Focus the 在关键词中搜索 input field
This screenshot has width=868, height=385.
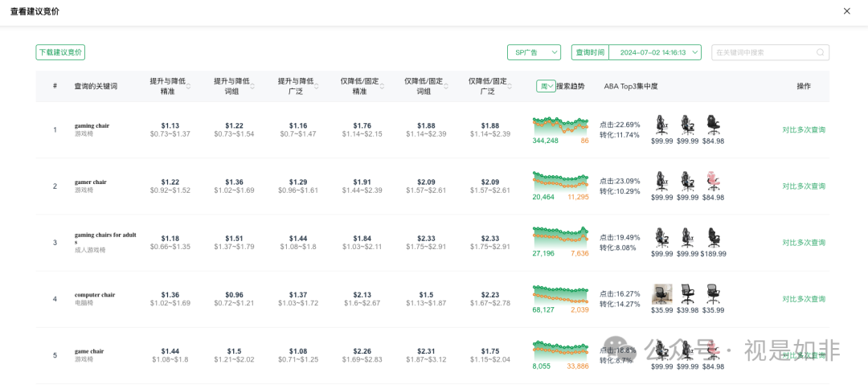coord(770,52)
